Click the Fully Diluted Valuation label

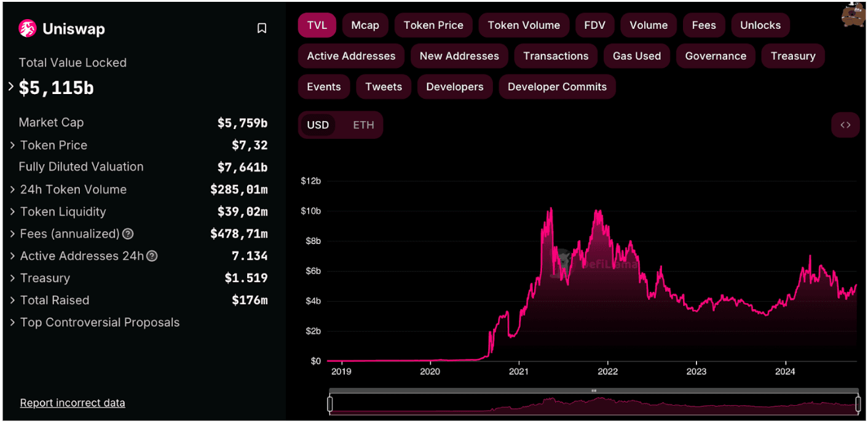(81, 167)
